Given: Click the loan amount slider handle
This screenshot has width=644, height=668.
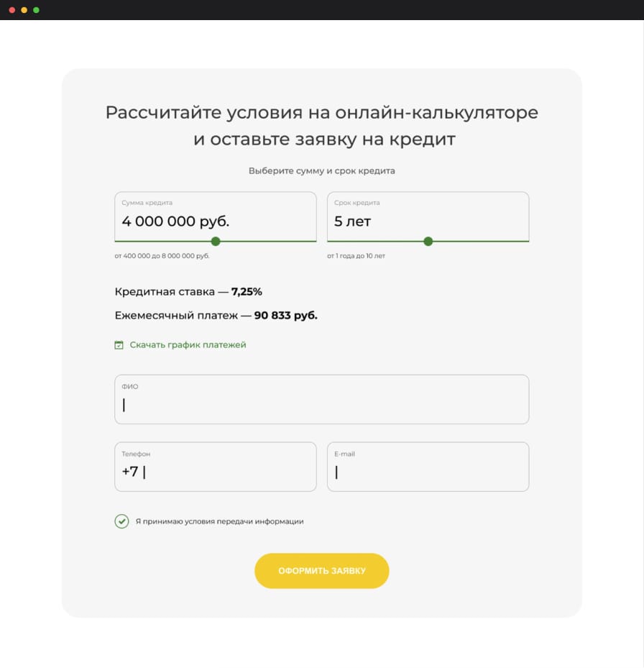Looking at the screenshot, I should pyautogui.click(x=216, y=242).
